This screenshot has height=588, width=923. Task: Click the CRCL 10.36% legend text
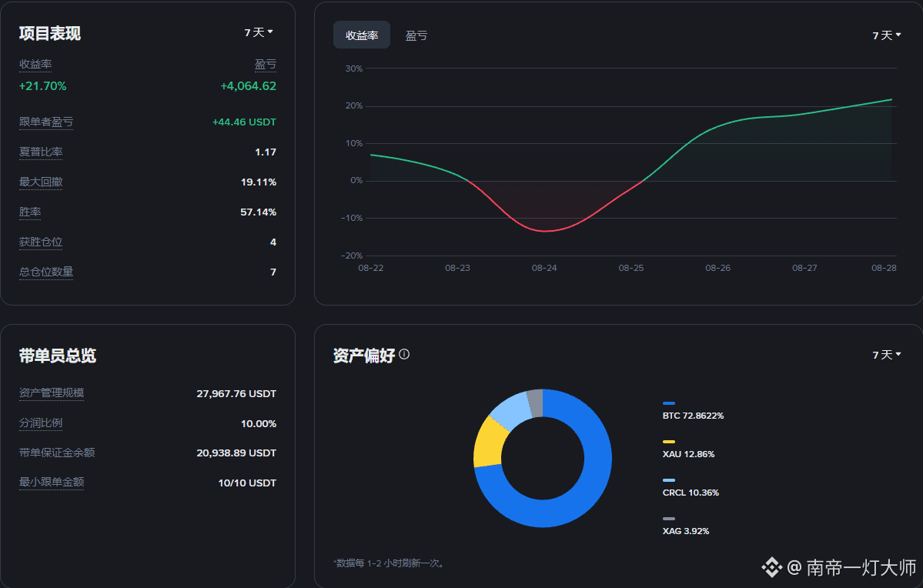(x=691, y=493)
